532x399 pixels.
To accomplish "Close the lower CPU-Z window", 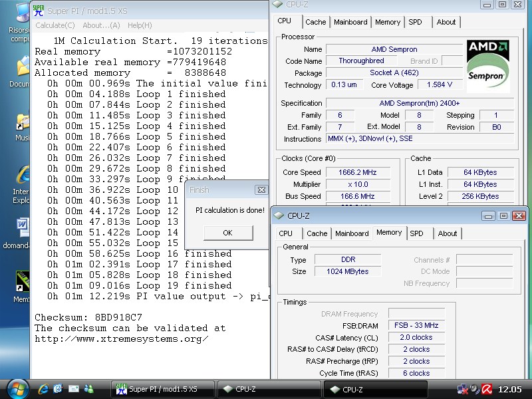I will 519,215.
